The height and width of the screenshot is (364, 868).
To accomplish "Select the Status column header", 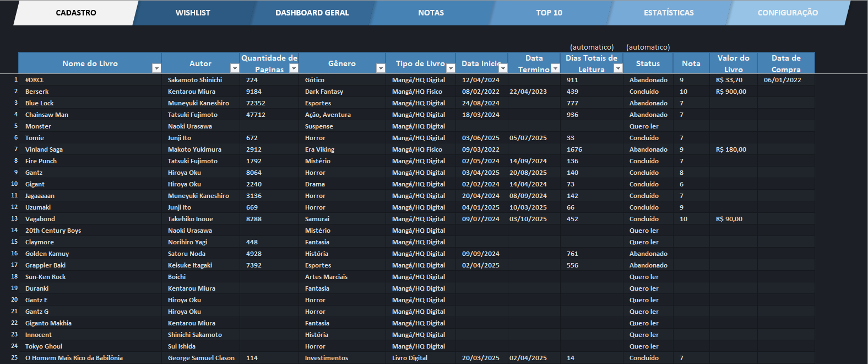I will click(648, 63).
